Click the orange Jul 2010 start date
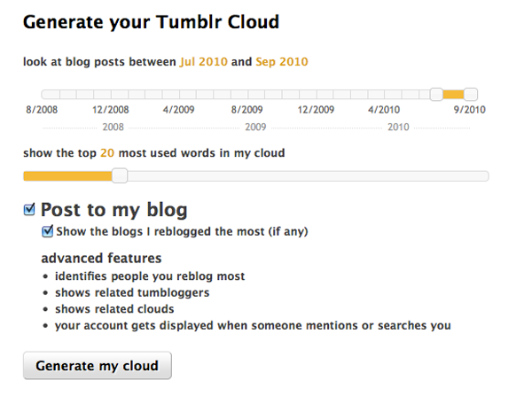This screenshot has width=532, height=396. pyautogui.click(x=204, y=62)
